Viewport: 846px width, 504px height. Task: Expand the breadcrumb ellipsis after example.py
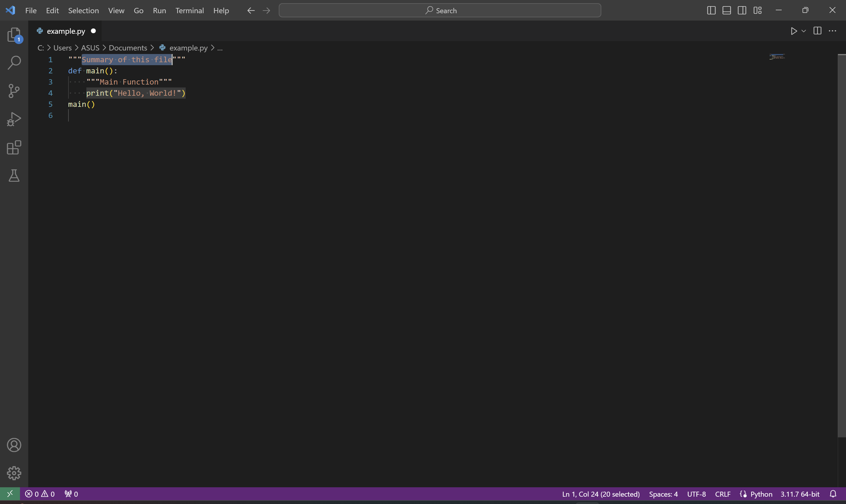tap(220, 48)
